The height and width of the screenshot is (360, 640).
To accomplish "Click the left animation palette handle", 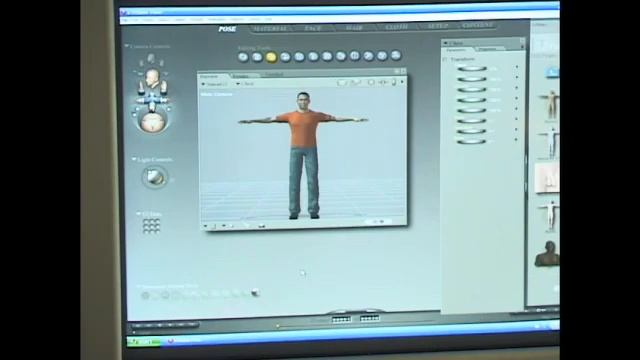I will (341, 319).
